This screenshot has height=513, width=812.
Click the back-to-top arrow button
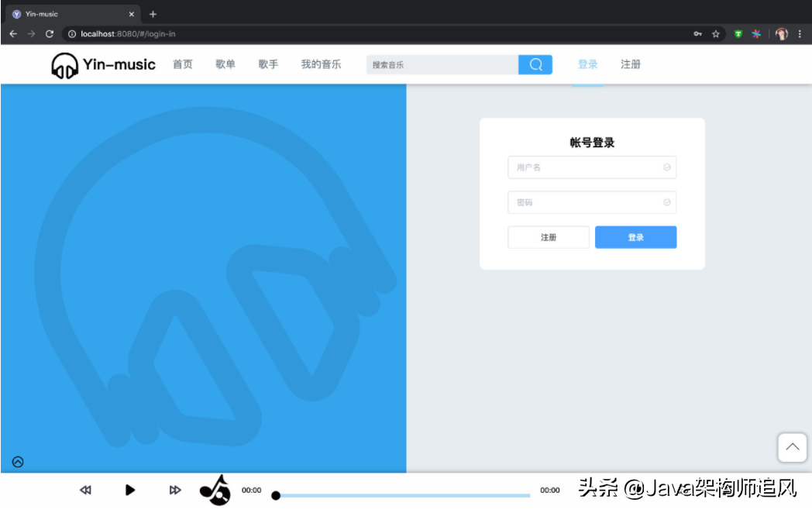[x=792, y=447]
